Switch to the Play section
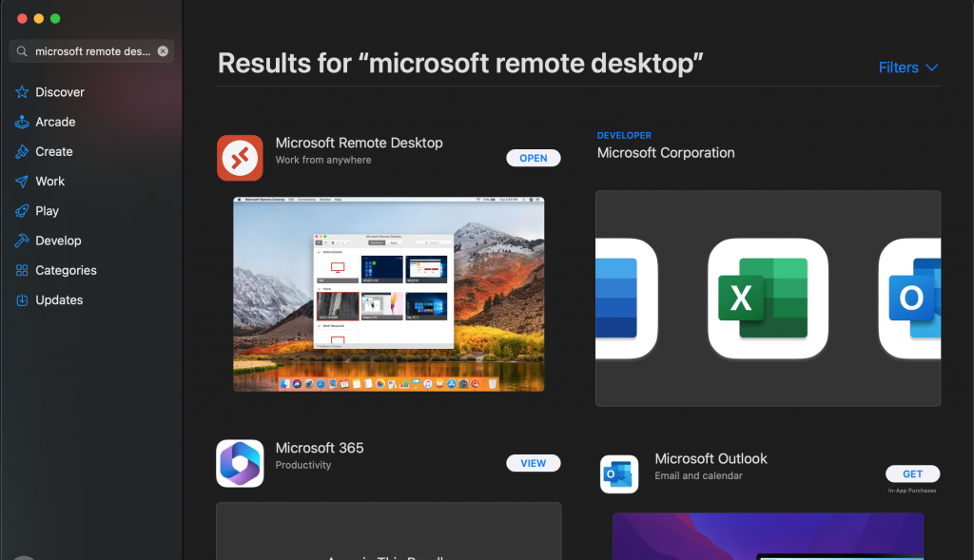This screenshot has height=560, width=974. (x=47, y=211)
